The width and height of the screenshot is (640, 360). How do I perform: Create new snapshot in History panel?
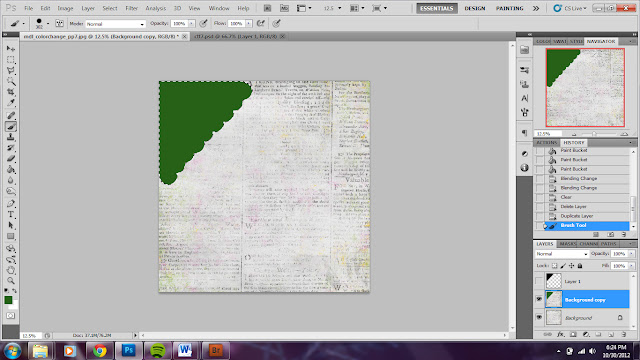pos(611,235)
